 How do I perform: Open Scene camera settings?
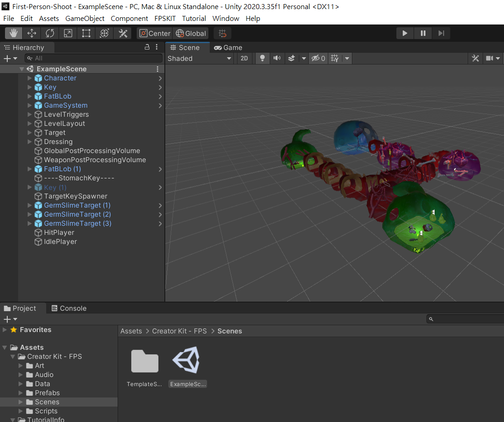(x=489, y=58)
